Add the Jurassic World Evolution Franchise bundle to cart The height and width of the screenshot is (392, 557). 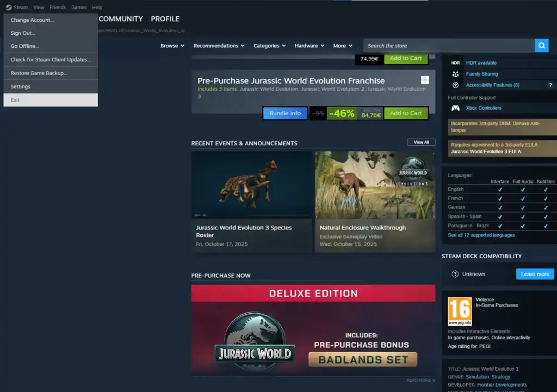pyautogui.click(x=405, y=113)
